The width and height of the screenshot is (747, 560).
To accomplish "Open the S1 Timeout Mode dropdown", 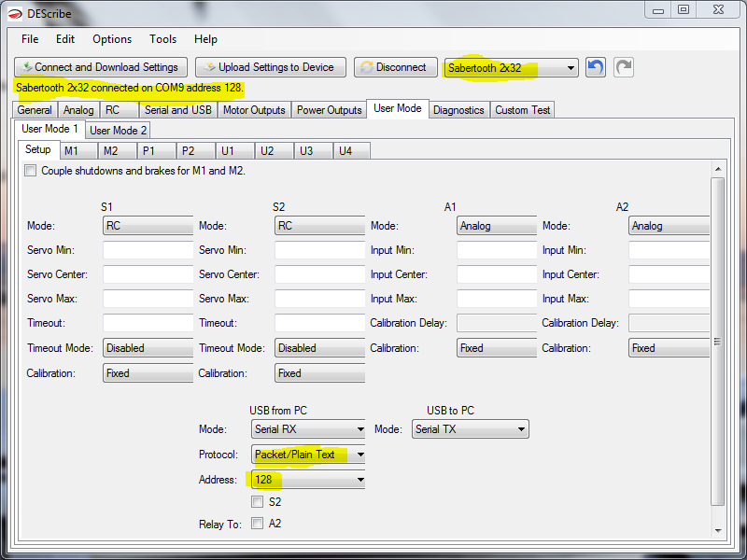I will [x=148, y=348].
